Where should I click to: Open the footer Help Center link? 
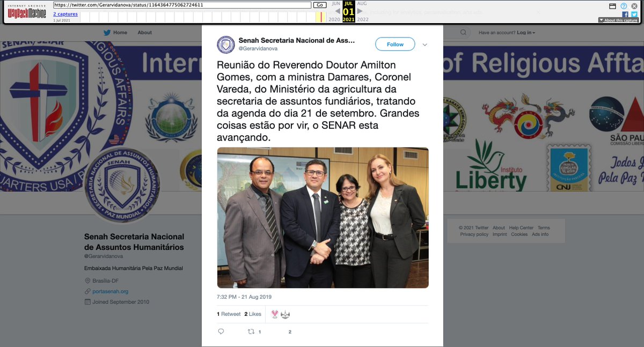[521, 228]
